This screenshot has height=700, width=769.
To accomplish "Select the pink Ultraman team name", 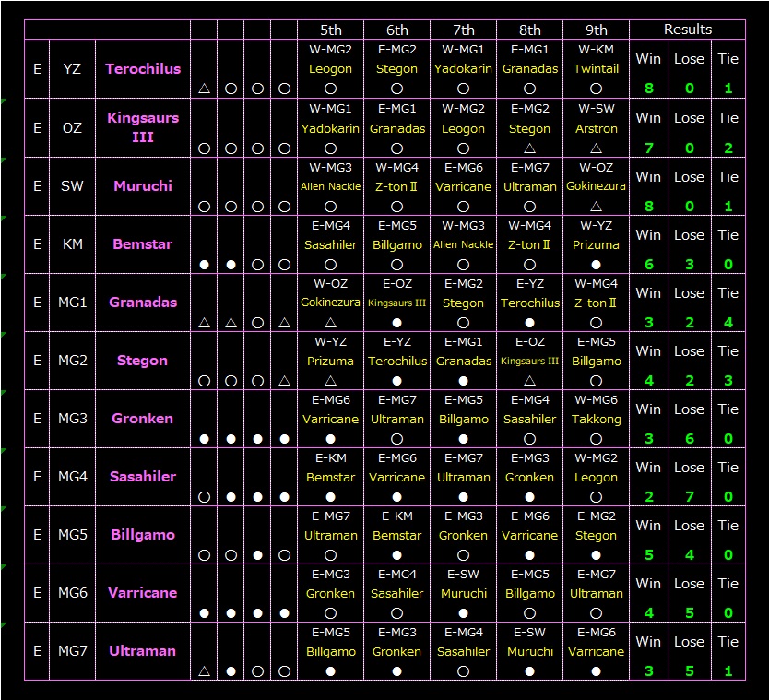I will (x=143, y=651).
